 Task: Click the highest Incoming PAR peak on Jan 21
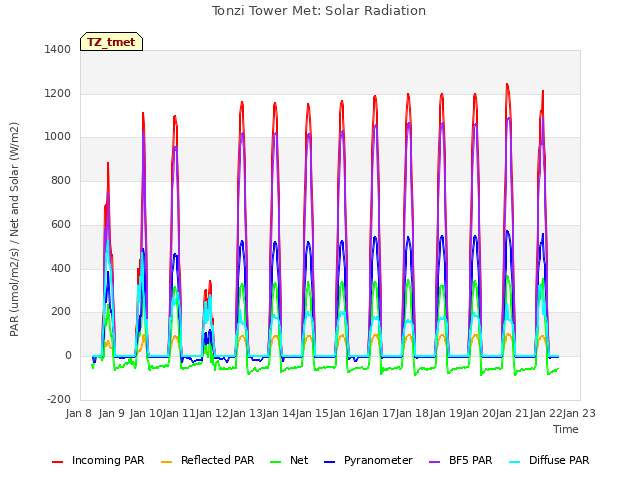[507, 85]
